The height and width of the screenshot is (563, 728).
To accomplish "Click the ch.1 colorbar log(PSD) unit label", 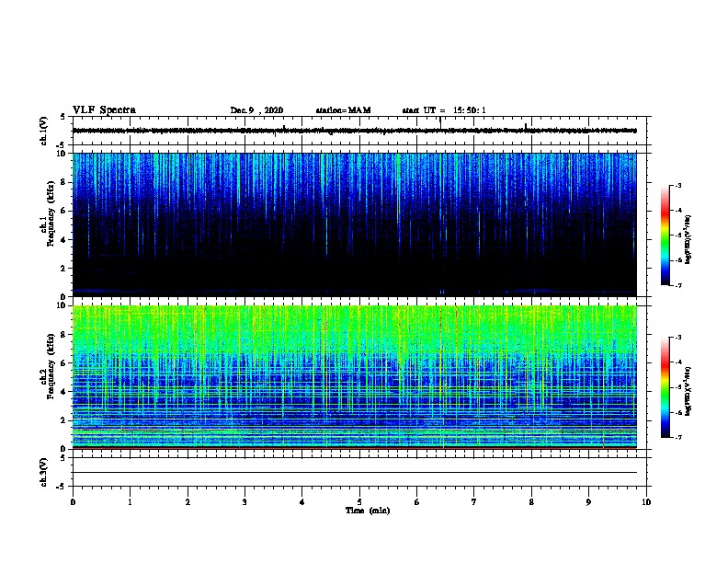I will pos(688,239).
